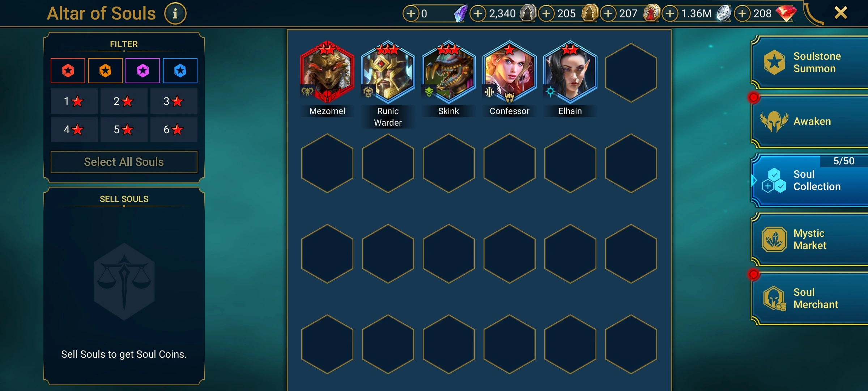Add purple crystal shards with plus icon
This screenshot has width=868, height=391.
point(411,14)
